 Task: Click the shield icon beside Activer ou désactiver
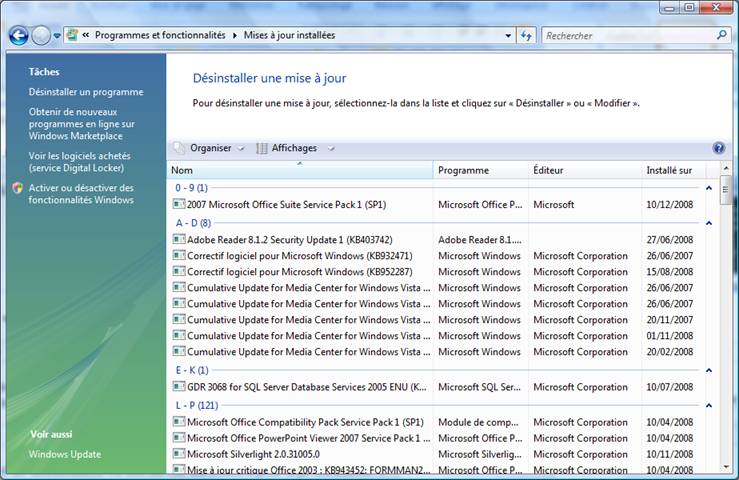coord(18,188)
